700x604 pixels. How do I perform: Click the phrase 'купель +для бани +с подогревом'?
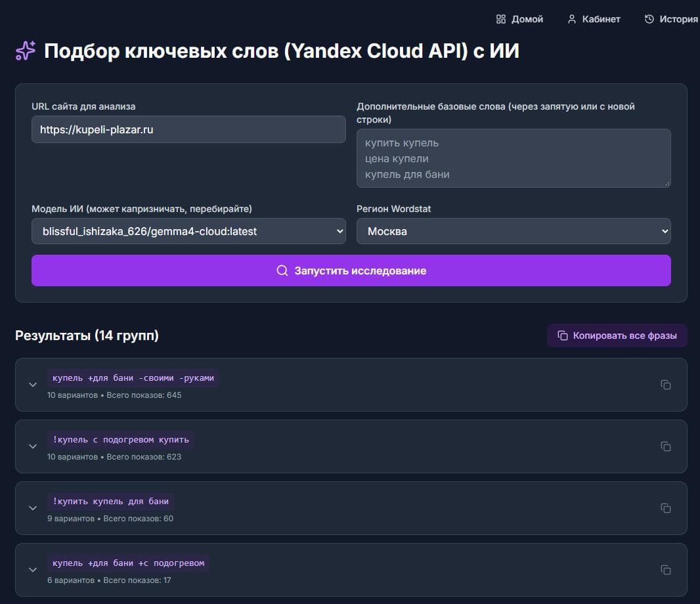(x=128, y=563)
